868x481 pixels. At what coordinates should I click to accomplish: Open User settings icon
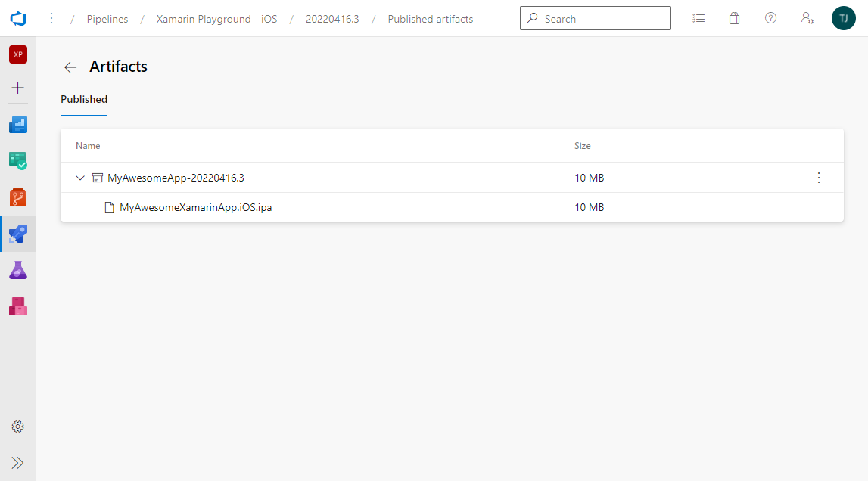pyautogui.click(x=807, y=18)
